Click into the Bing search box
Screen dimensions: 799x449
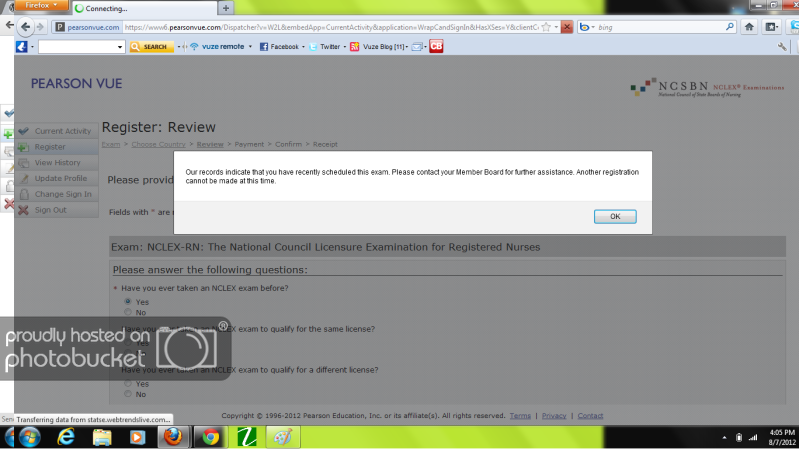coord(660,27)
